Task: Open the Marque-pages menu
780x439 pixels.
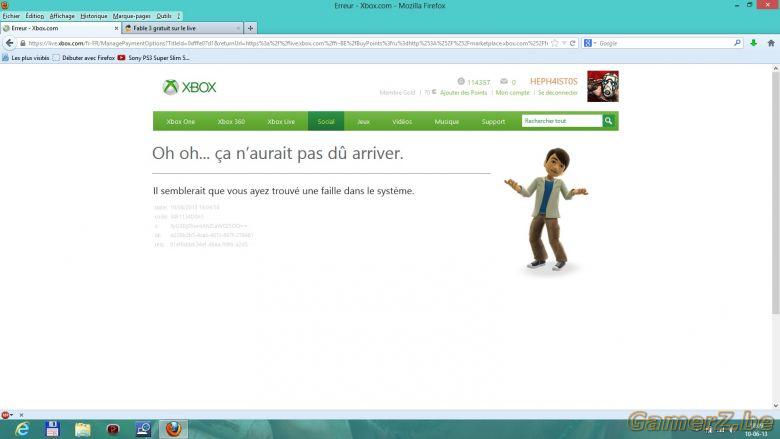Action: [132, 16]
